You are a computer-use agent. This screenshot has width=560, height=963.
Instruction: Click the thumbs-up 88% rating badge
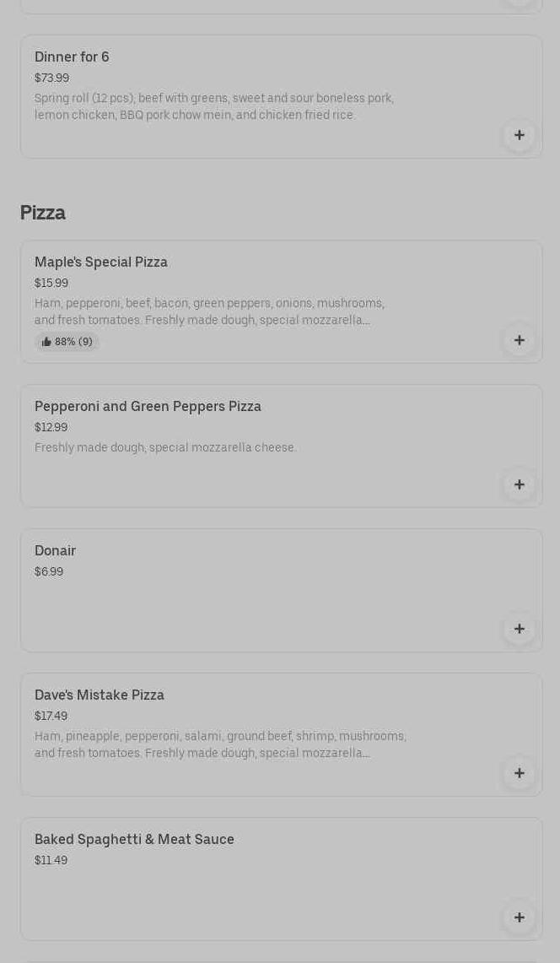[x=67, y=342]
